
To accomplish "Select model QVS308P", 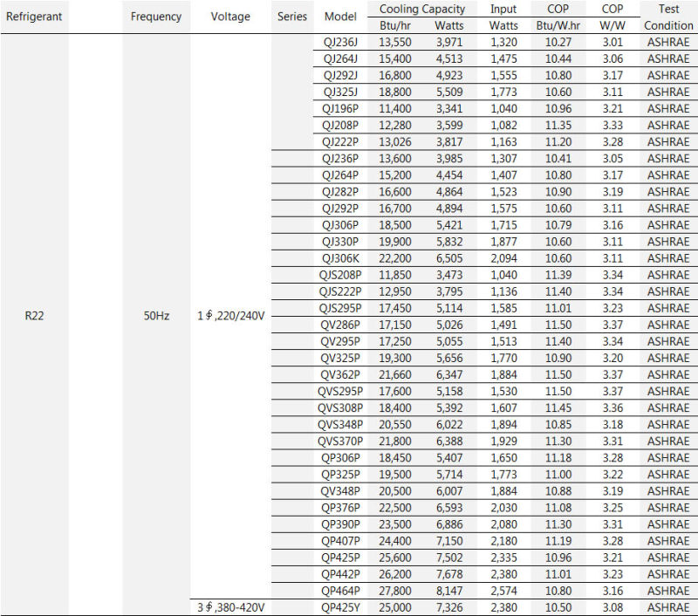I will coord(340,407).
